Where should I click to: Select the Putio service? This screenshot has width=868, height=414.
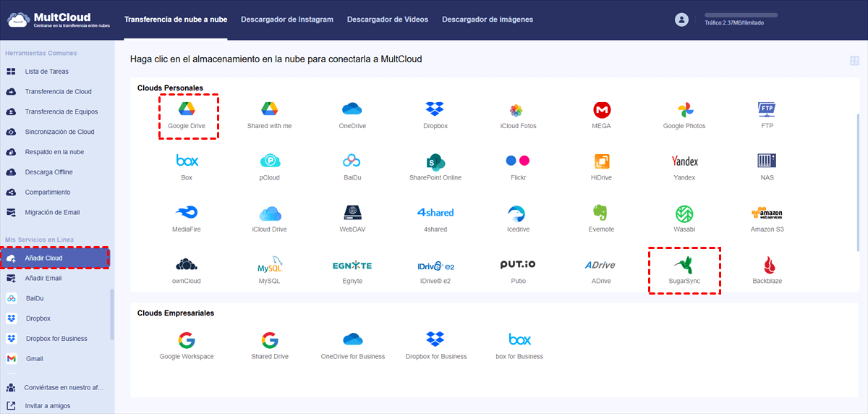pyautogui.click(x=516, y=271)
